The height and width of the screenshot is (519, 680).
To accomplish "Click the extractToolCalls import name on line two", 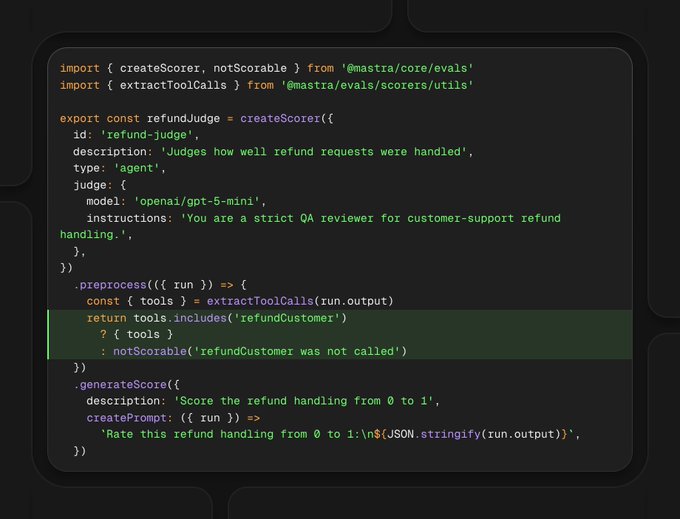I will point(173,85).
